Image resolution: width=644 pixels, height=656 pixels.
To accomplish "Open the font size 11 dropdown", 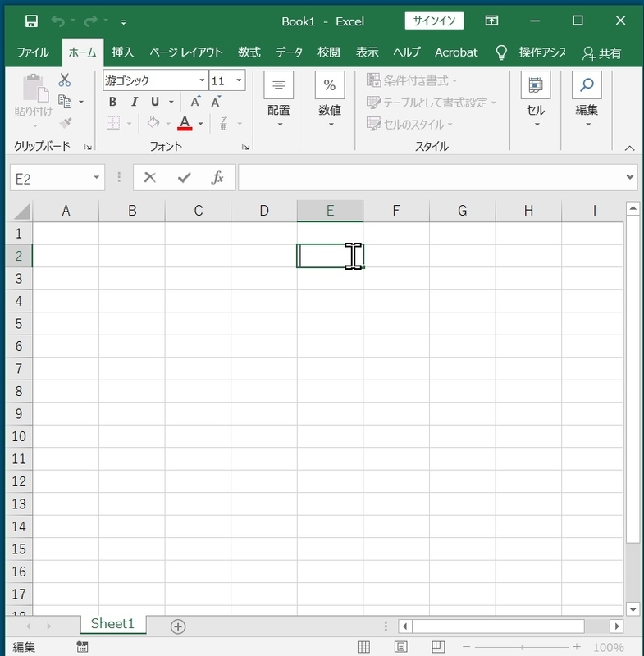I will [239, 80].
